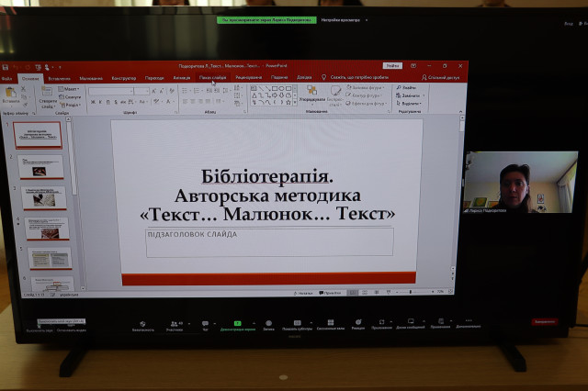Switch to Draw (Малювання) tab

coord(91,78)
